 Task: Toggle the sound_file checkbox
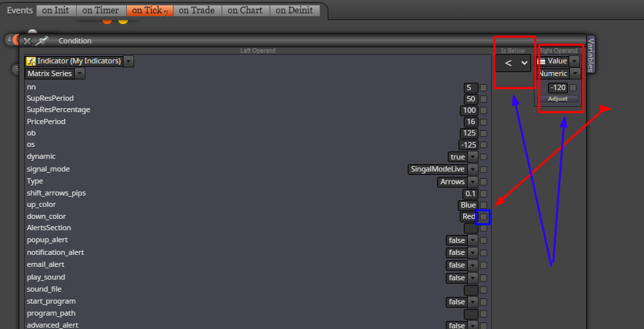pyautogui.click(x=483, y=290)
